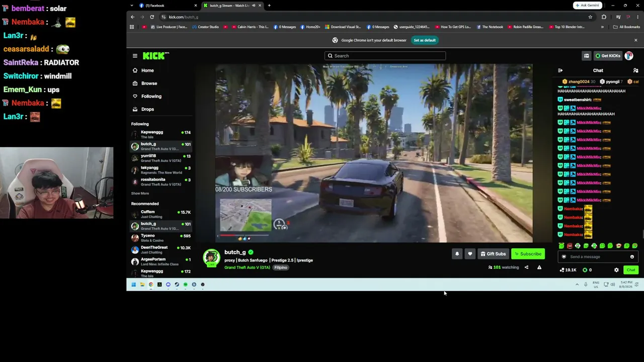Open File Explorer from taskbar
644x362 pixels.
(142, 285)
